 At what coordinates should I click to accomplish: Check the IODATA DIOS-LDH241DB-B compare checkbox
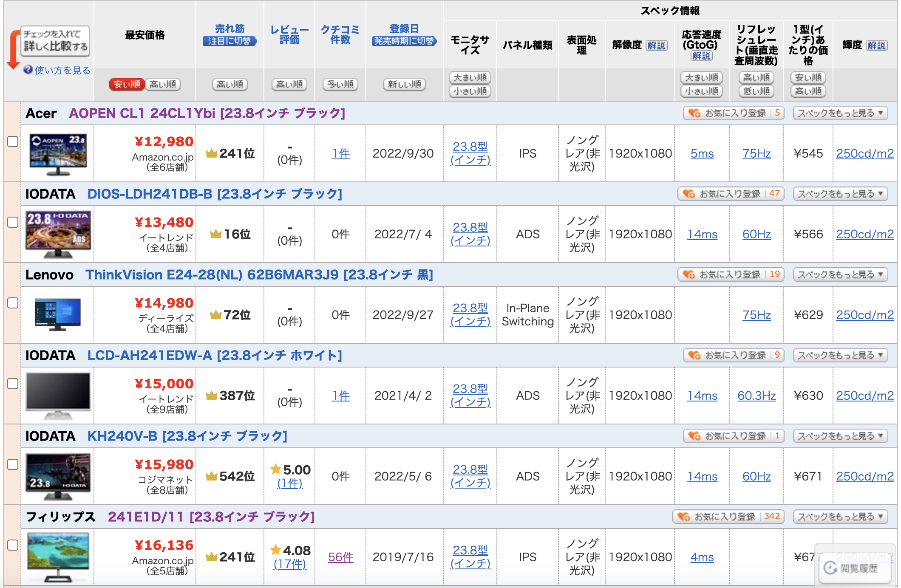(x=13, y=222)
